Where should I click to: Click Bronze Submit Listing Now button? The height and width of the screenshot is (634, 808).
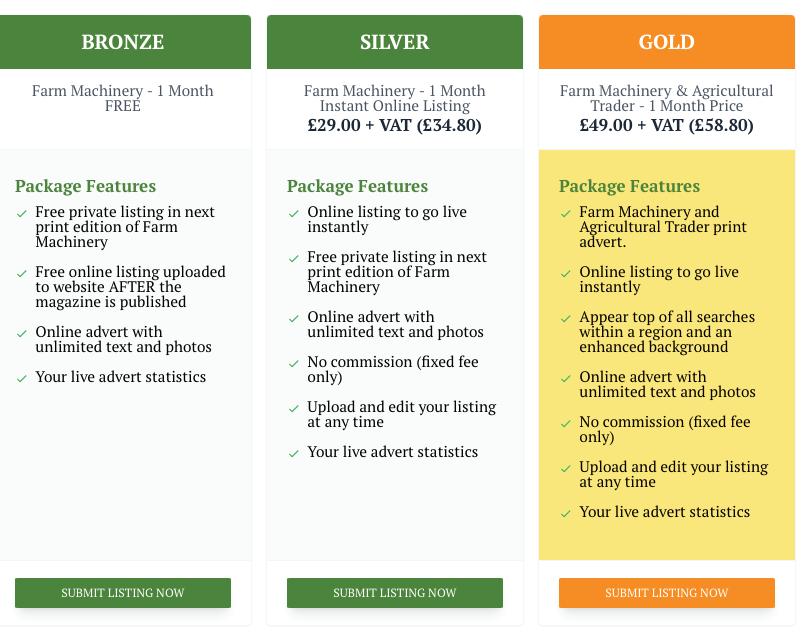(x=123, y=592)
